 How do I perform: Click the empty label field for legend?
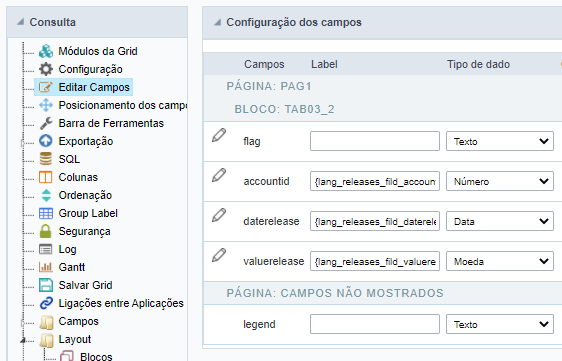375,324
